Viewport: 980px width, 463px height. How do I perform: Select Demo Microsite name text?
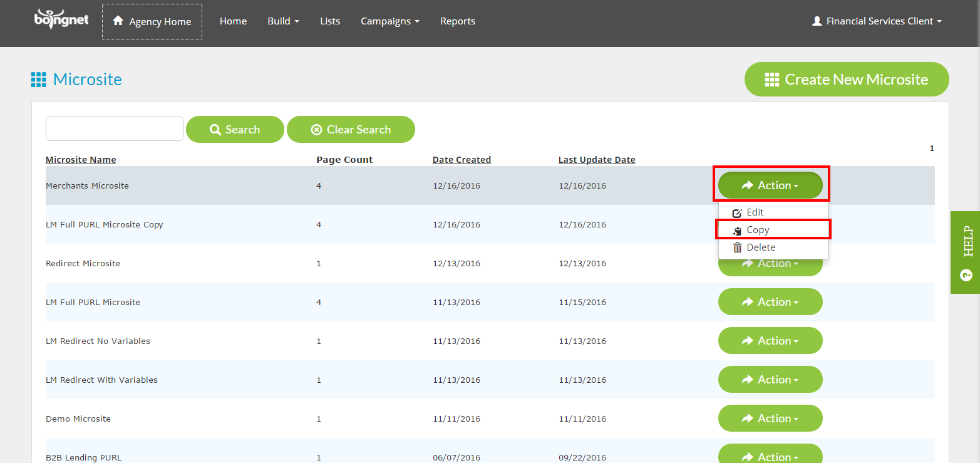pos(78,419)
